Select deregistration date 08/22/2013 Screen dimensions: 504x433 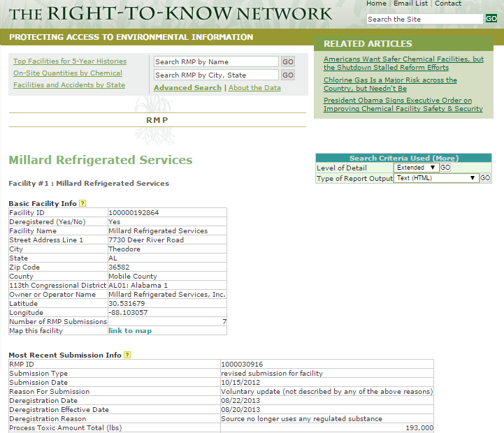[x=240, y=401]
